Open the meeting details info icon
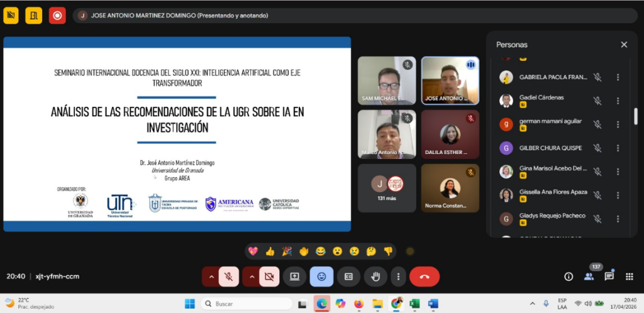 tap(569, 277)
